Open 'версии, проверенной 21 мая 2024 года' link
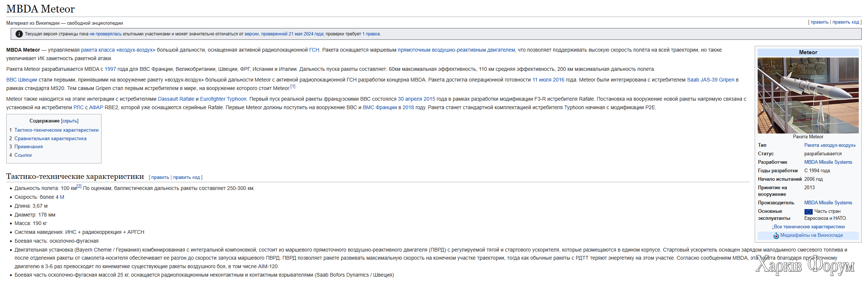Viewport: 868px width, 284px height. click(284, 34)
